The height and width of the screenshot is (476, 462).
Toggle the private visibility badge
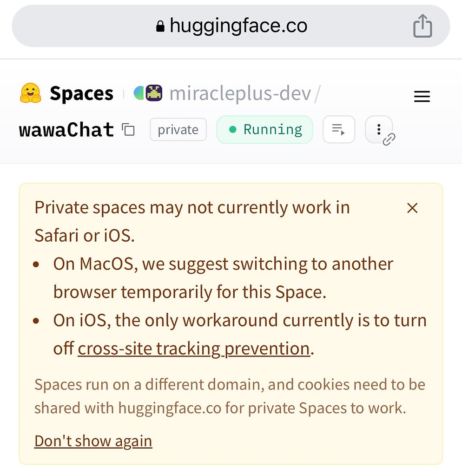click(x=178, y=130)
